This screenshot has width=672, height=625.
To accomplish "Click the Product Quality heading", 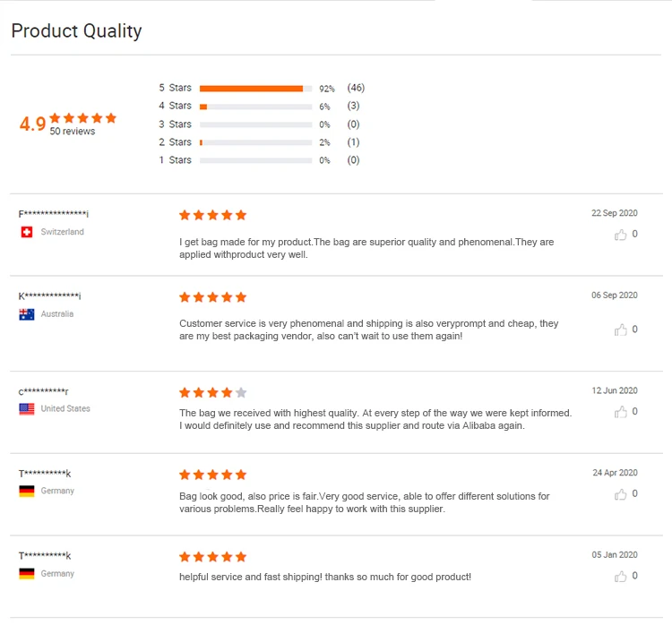I will 76,31.
